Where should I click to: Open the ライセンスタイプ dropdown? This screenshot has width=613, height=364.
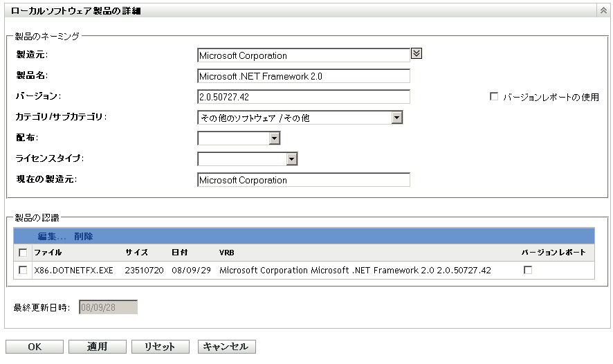[x=291, y=159]
